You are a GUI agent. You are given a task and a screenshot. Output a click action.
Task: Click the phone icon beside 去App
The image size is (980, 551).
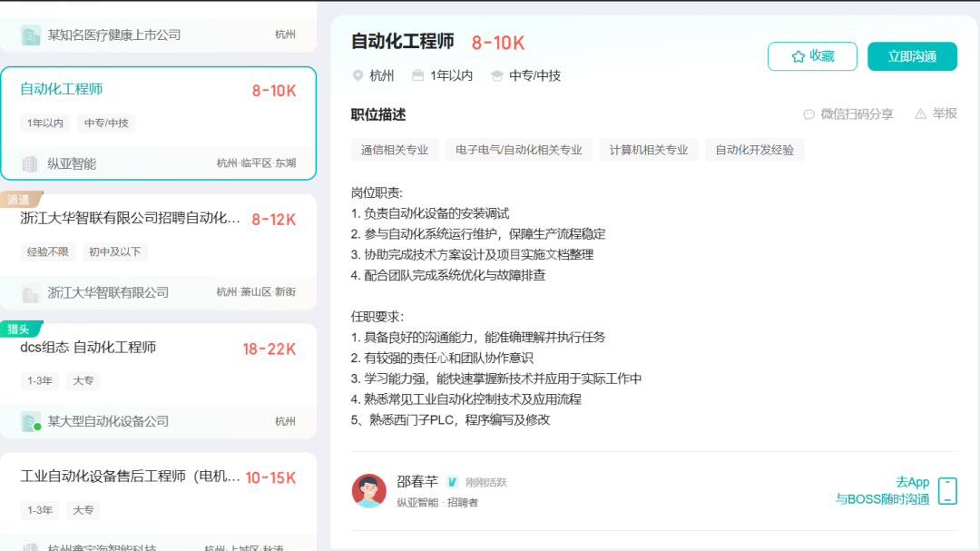pos(947,491)
